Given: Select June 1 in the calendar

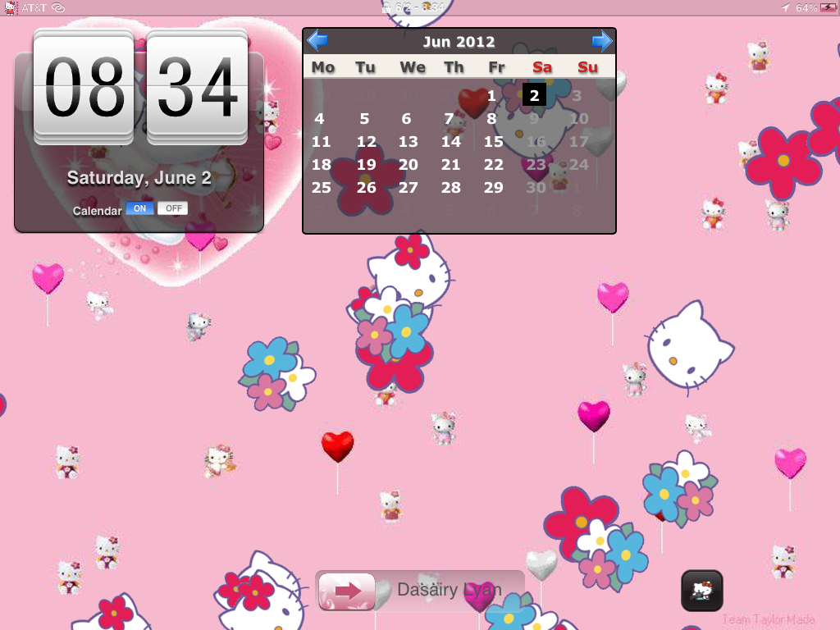Looking at the screenshot, I should [491, 96].
